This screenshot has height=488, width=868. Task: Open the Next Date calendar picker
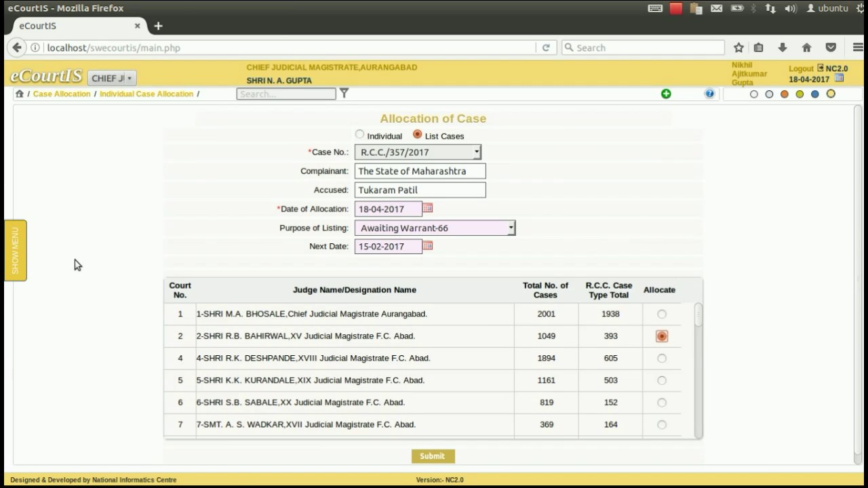pos(428,245)
